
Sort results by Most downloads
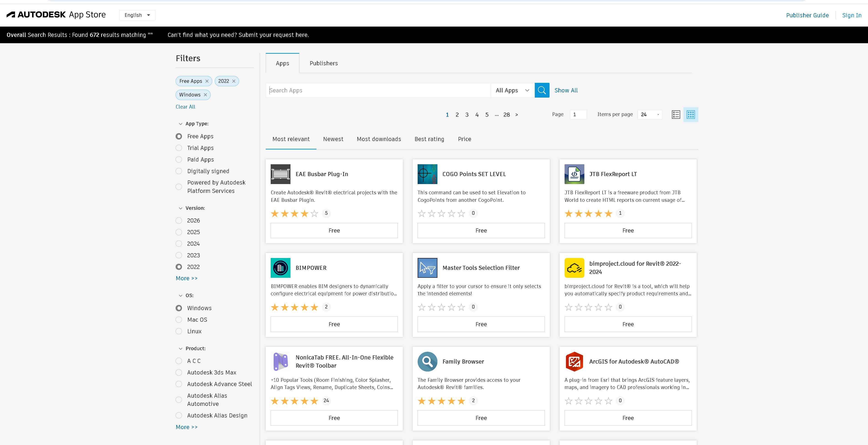[x=379, y=139]
